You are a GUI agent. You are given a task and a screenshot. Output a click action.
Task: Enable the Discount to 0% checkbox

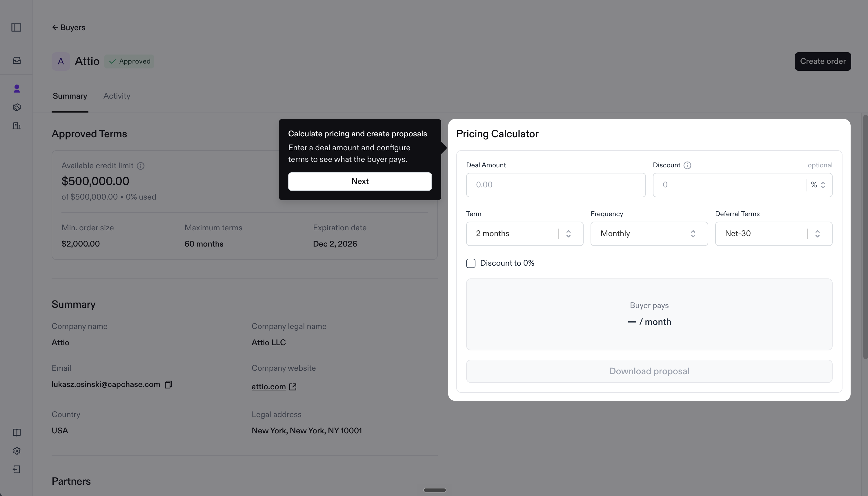coord(471,263)
